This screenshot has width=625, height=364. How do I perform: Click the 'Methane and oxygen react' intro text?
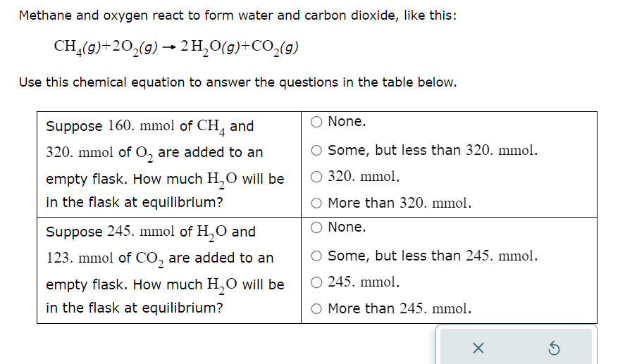237,15
